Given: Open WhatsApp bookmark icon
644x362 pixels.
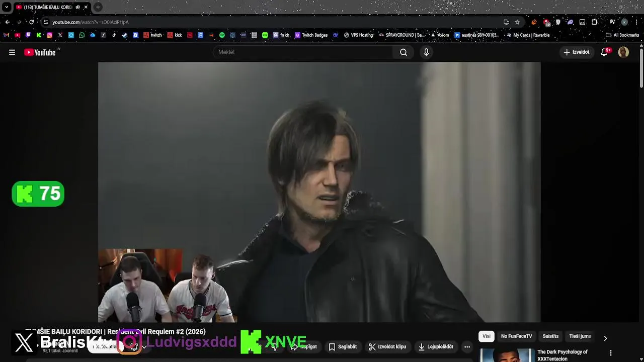Looking at the screenshot, I should pyautogui.click(x=82, y=35).
